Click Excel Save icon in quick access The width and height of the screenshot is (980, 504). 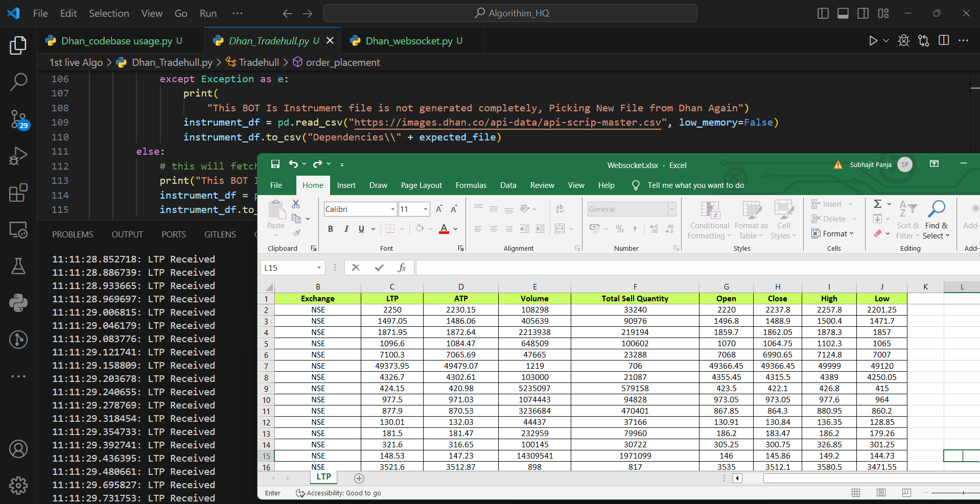click(x=275, y=164)
